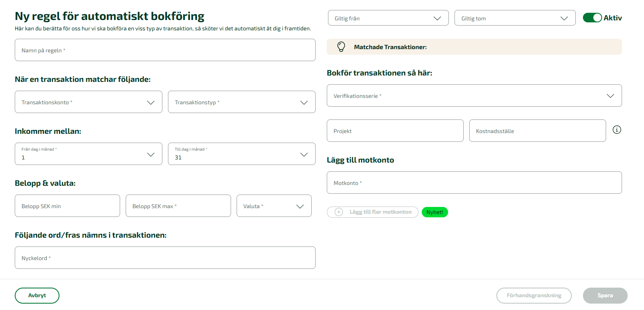The height and width of the screenshot is (310, 644).
Task: Click the Belopp SEK min field
Action: point(67,206)
